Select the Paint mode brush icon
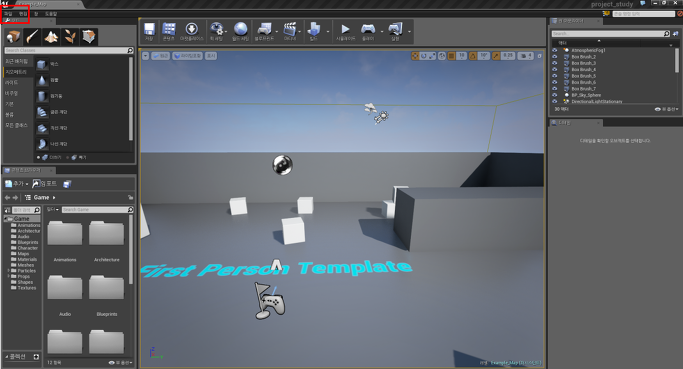 (32, 37)
